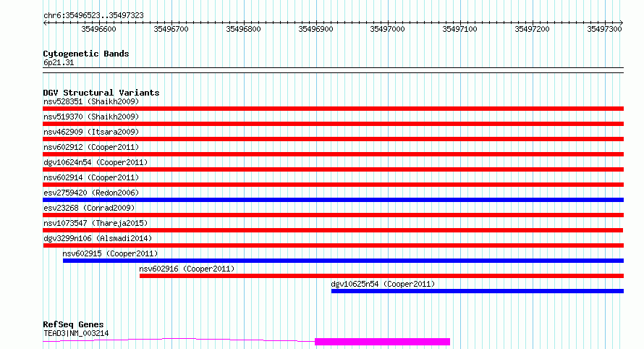Click the blue bar for dgv10625n54
Image resolution: width=644 pixels, height=349 pixels.
pyautogui.click(x=478, y=291)
